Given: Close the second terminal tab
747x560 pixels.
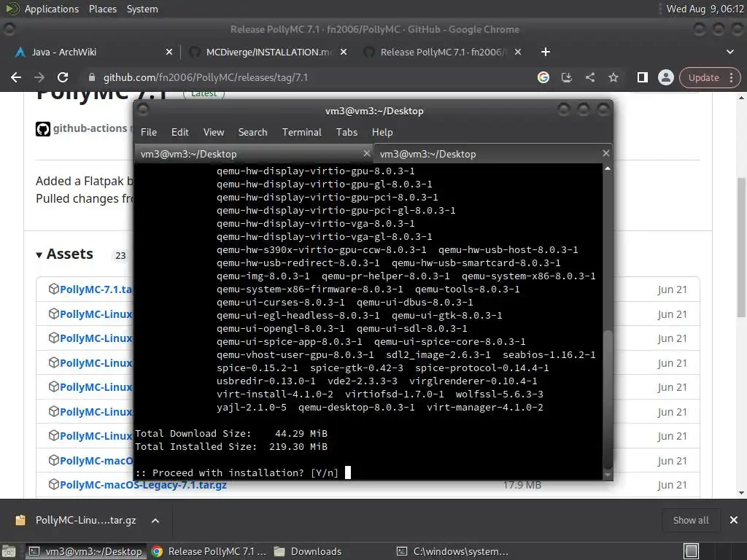Looking at the screenshot, I should pyautogui.click(x=605, y=153).
